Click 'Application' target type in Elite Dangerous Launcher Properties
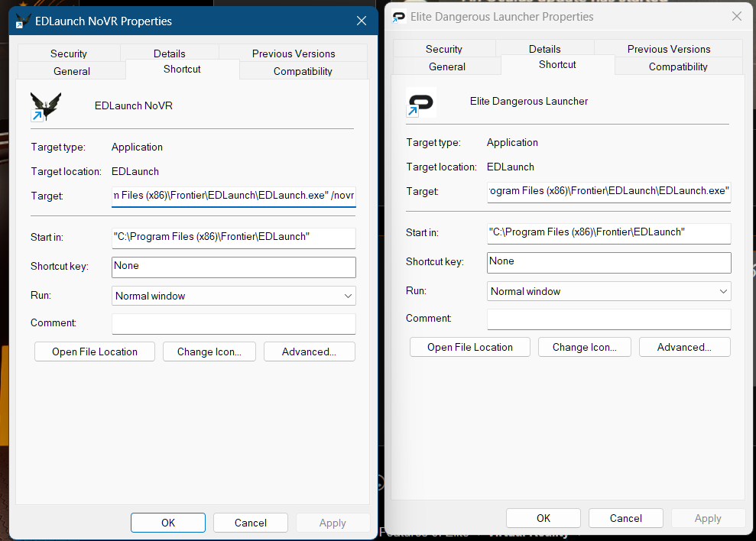The width and height of the screenshot is (756, 541). [x=512, y=143]
